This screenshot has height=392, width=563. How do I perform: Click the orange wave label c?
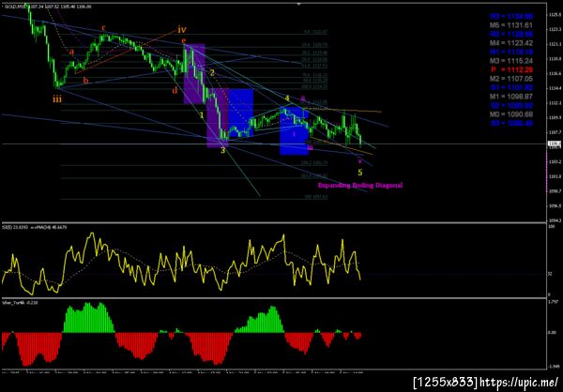[103, 28]
